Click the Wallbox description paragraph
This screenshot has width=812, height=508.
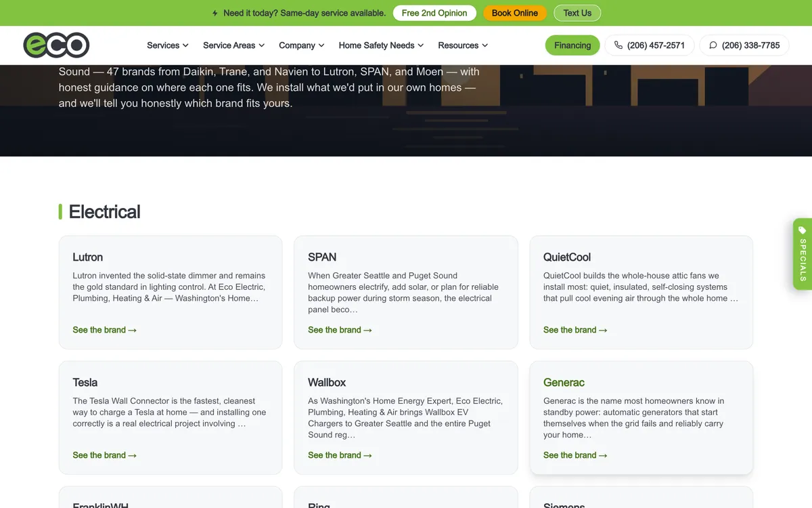coord(405,418)
